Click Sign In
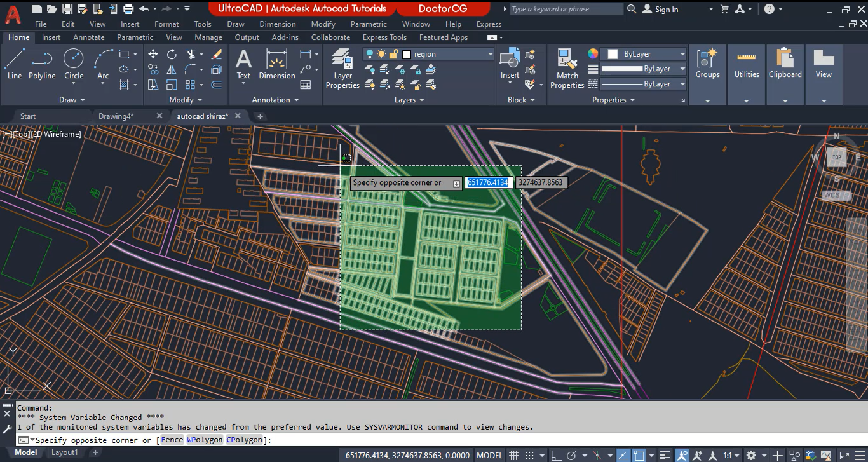Screen dimensions: 868x462 point(660,9)
